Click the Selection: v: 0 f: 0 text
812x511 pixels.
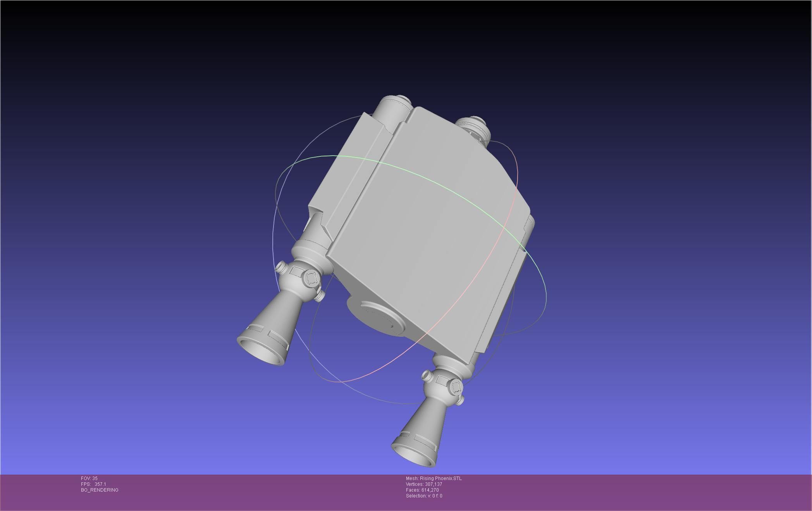click(424, 496)
